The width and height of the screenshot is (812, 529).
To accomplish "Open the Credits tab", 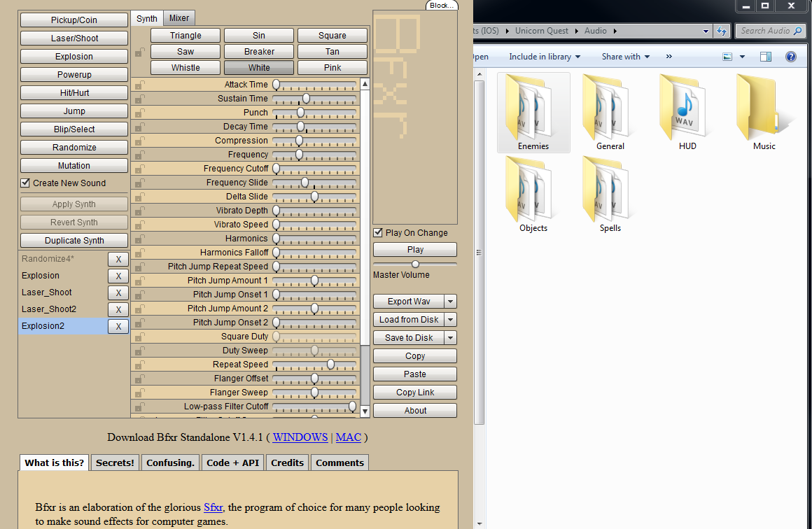I will click(x=288, y=463).
